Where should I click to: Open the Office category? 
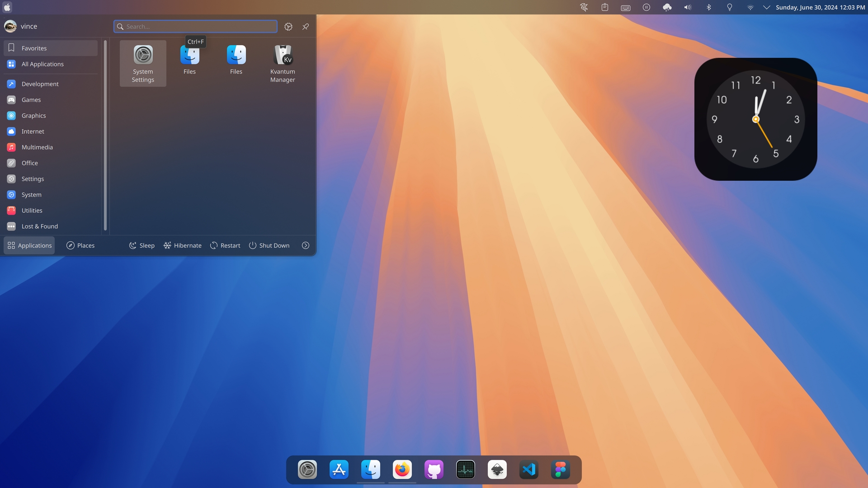pos(51,163)
